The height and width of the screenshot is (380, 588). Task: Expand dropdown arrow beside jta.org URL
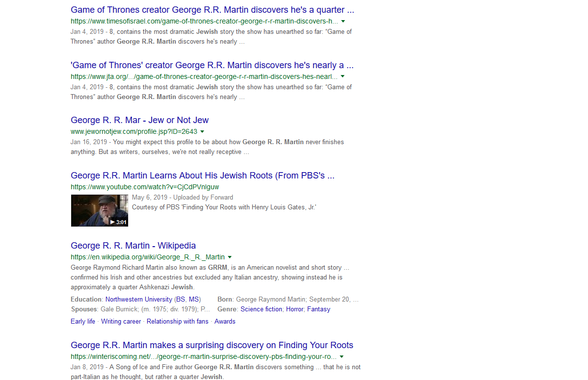(x=343, y=76)
